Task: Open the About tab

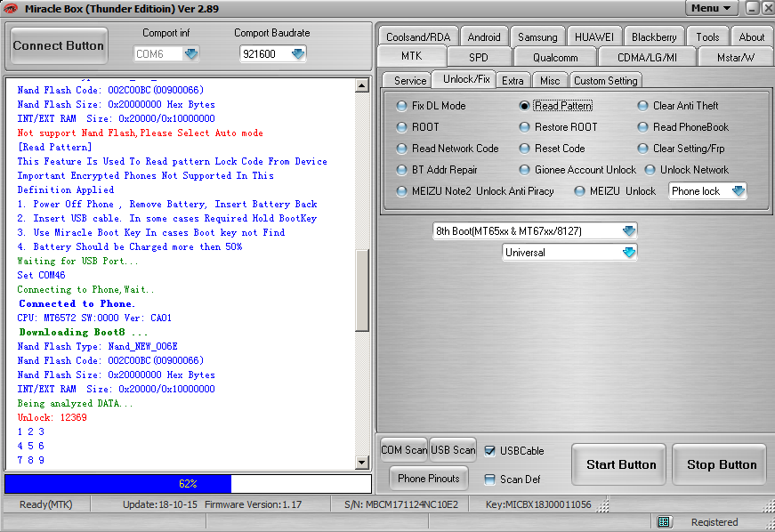Action: 751,37
